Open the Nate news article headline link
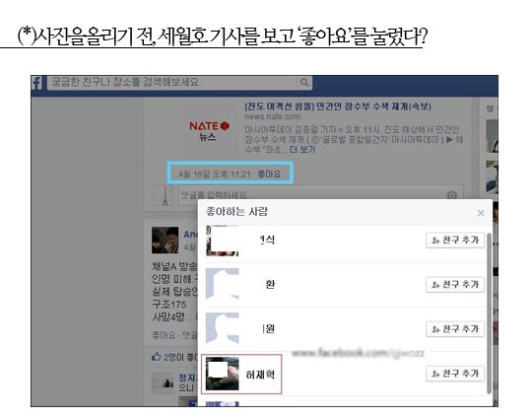This screenshot has height=419, width=532. 338,106
